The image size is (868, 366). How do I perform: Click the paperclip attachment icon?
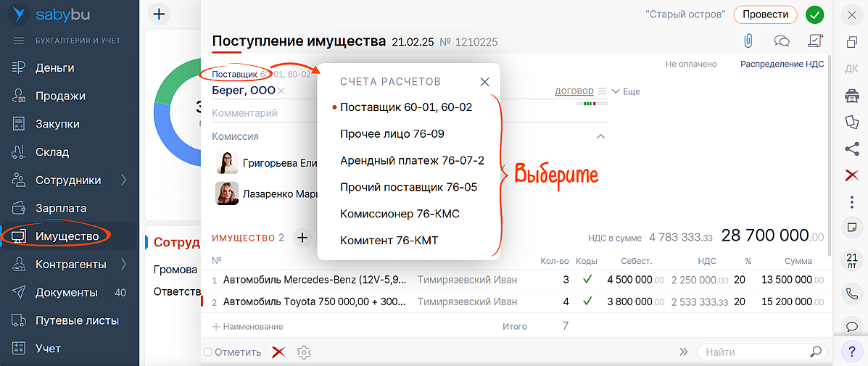(x=748, y=41)
